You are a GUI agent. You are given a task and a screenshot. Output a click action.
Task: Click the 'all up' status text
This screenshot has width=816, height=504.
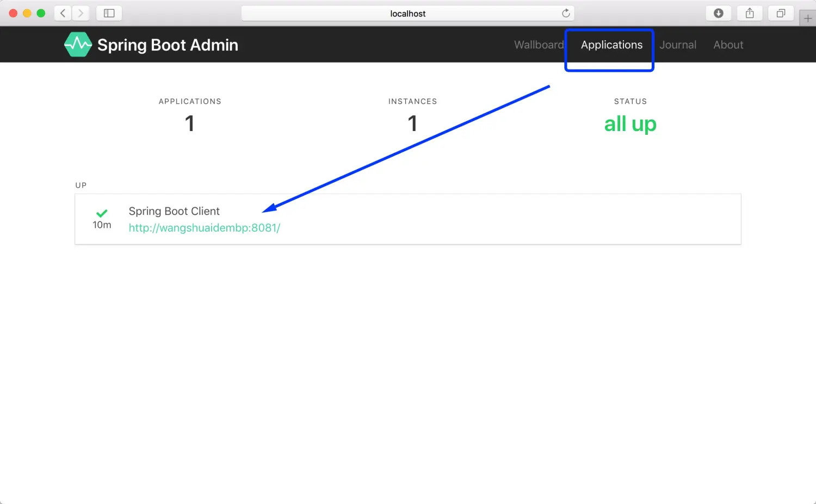click(x=630, y=124)
